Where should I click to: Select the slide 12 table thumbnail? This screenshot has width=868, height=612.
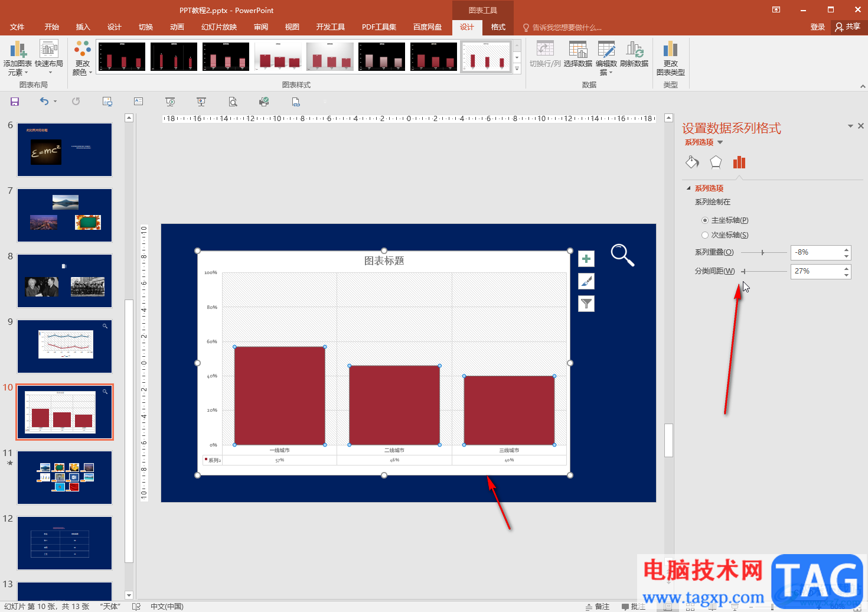click(64, 543)
